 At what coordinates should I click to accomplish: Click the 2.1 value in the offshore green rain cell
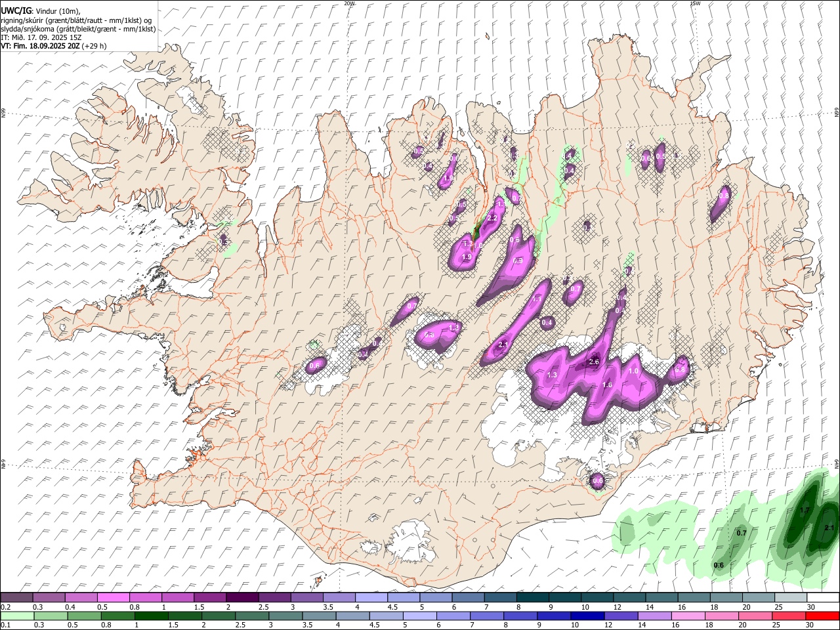(x=828, y=528)
